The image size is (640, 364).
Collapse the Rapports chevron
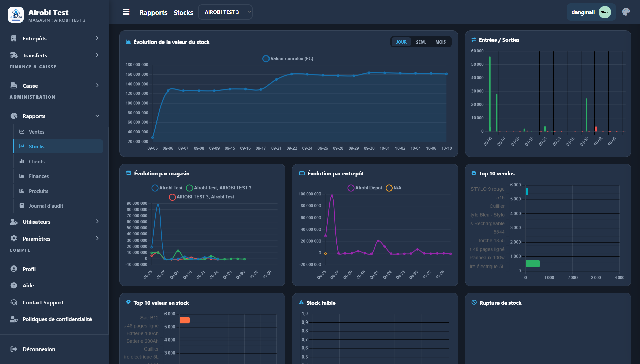click(97, 116)
